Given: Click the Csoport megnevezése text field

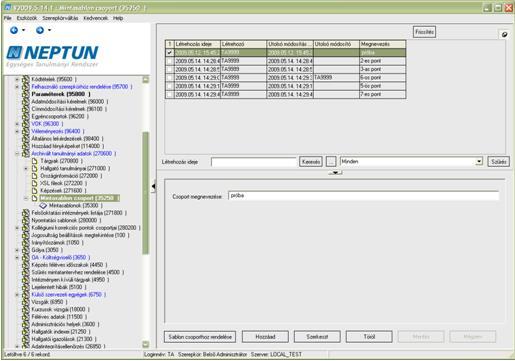Looking at the screenshot, I should [363, 196].
